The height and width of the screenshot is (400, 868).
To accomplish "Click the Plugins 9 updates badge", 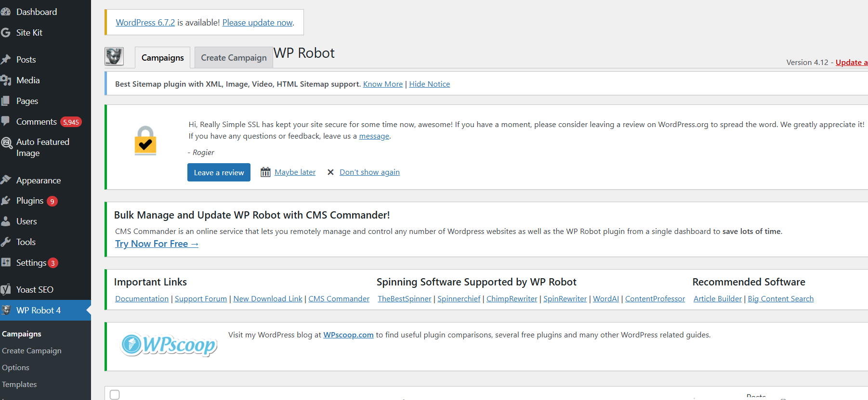I will 52,201.
